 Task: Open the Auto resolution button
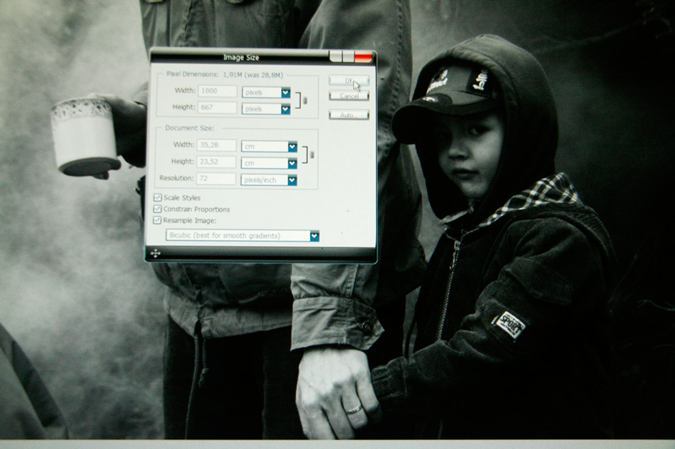click(349, 115)
